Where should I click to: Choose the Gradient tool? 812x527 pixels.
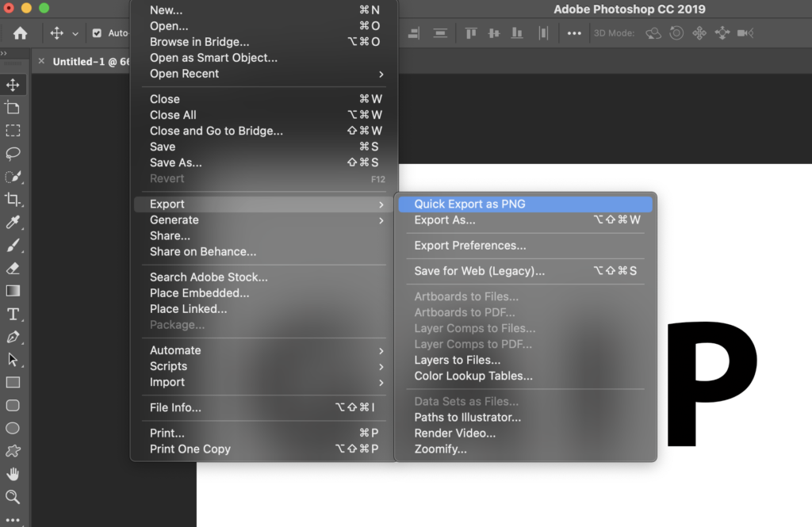pos(11,291)
